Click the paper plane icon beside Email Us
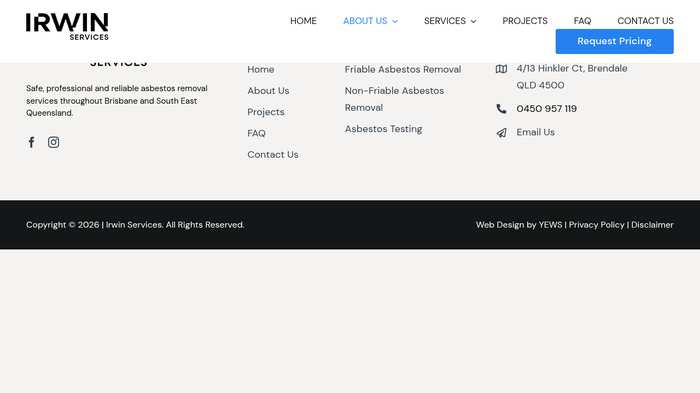Viewport: 700px width, 393px height. coord(501,133)
